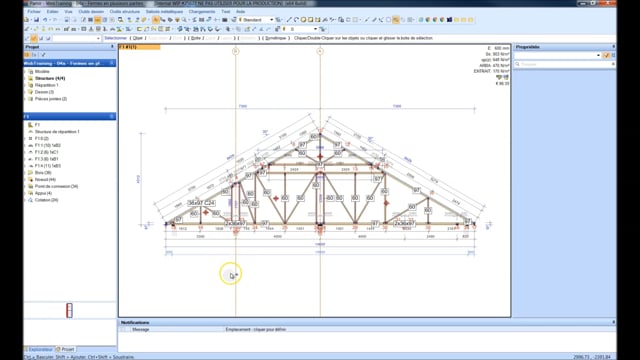Image resolution: width=640 pixels, height=360 pixels.
Task: Click the draw line tool icon
Action: 289,20
